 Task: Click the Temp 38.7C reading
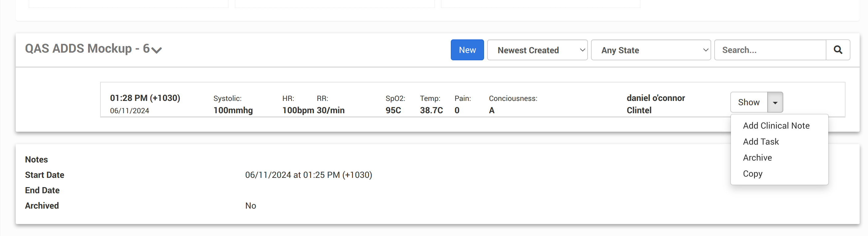431,110
